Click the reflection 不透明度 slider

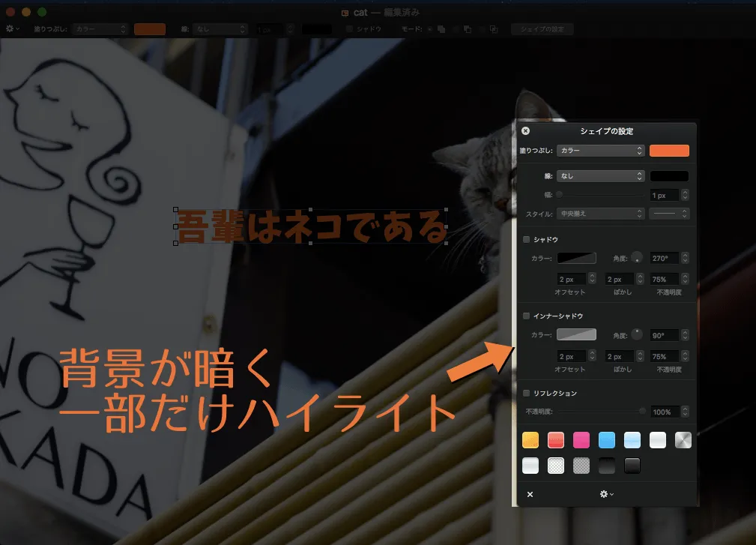(600, 412)
